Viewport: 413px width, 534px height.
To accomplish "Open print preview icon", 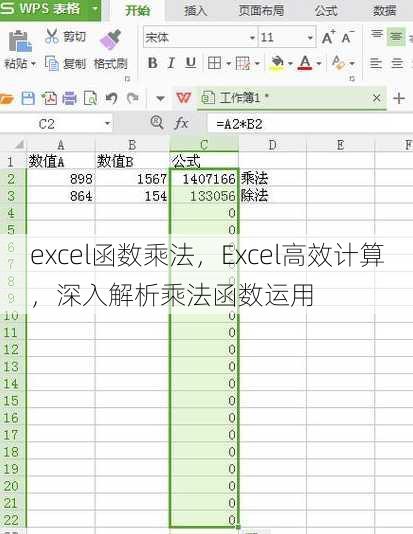I will point(91,98).
